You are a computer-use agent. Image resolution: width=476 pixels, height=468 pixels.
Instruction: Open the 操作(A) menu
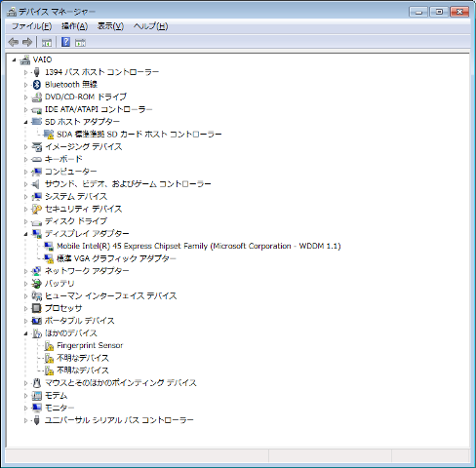click(x=75, y=26)
